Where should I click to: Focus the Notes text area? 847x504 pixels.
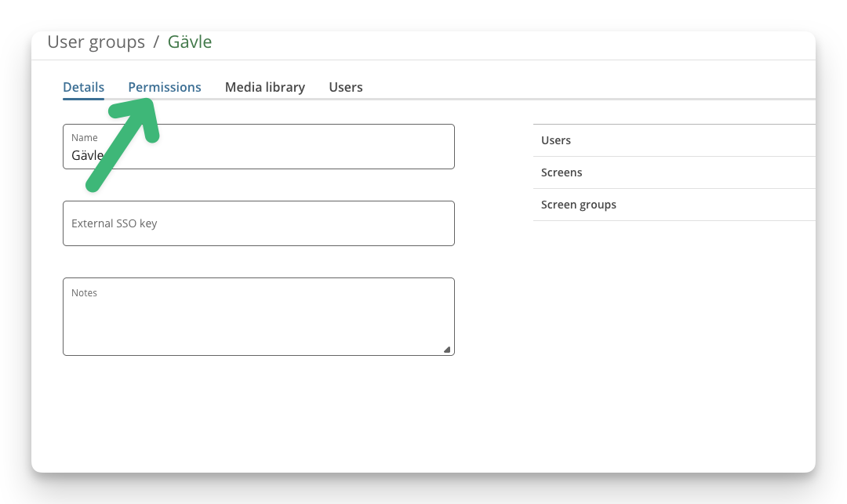click(x=259, y=317)
